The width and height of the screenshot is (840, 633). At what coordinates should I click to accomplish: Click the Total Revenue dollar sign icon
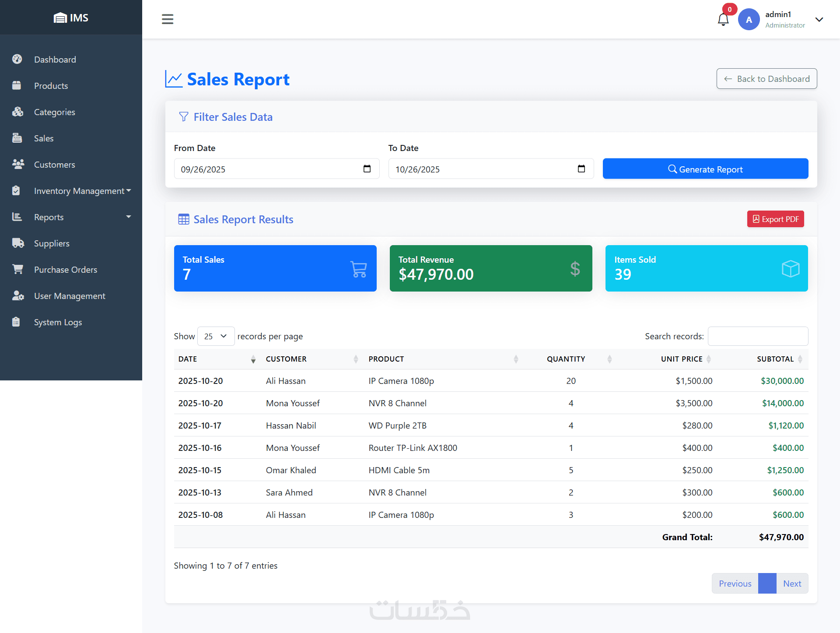pos(575,269)
